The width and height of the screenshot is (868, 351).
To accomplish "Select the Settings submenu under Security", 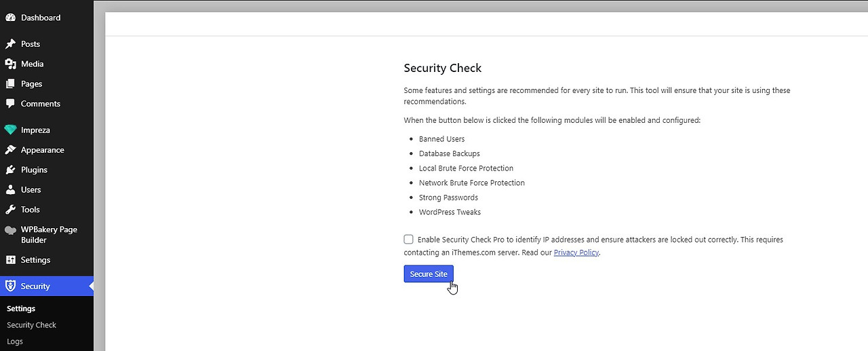I will pos(21,309).
